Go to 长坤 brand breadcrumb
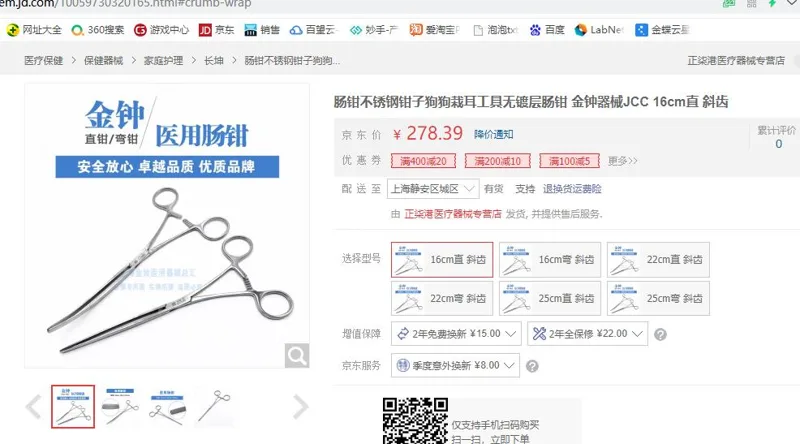 tap(214, 61)
